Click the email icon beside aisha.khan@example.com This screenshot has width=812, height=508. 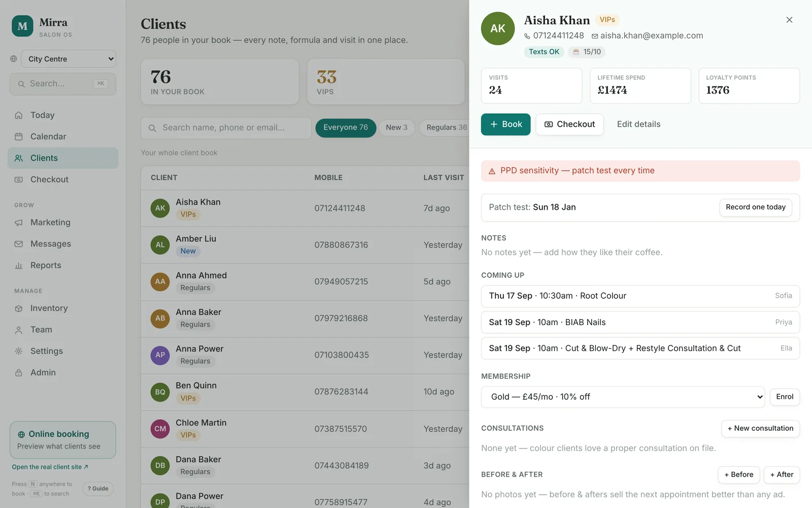(x=595, y=36)
